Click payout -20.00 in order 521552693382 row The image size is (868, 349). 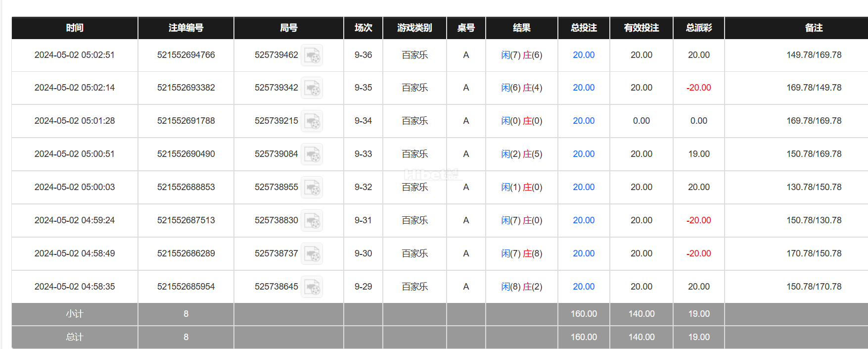[699, 88]
